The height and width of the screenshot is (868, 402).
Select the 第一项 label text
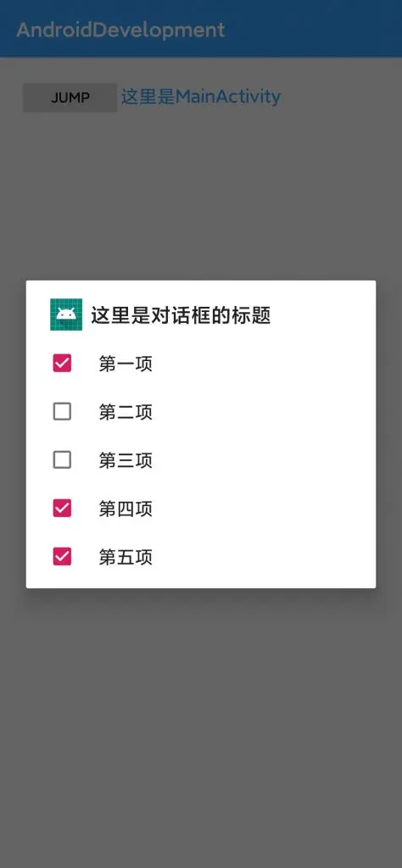click(126, 364)
